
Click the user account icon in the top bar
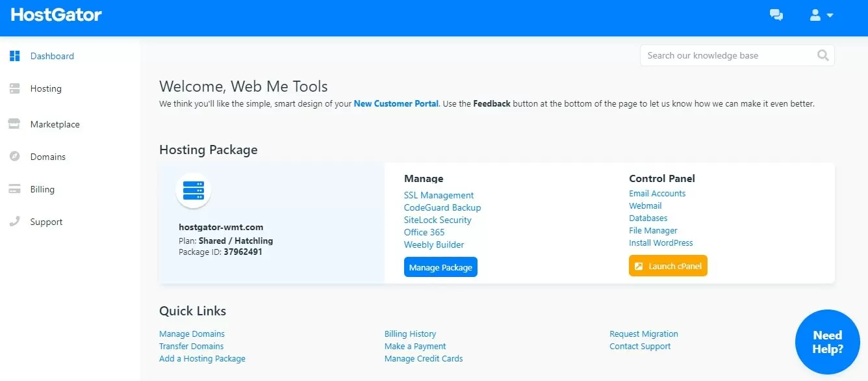pyautogui.click(x=815, y=14)
